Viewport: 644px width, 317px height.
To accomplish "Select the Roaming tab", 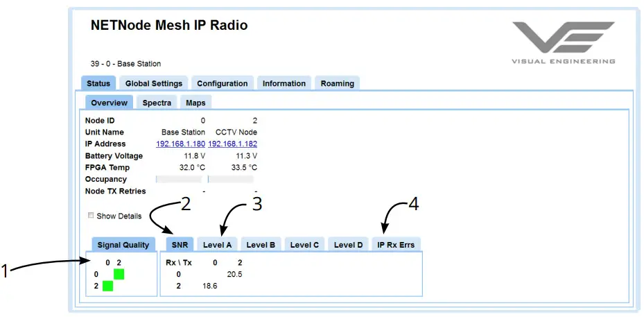I will (337, 83).
